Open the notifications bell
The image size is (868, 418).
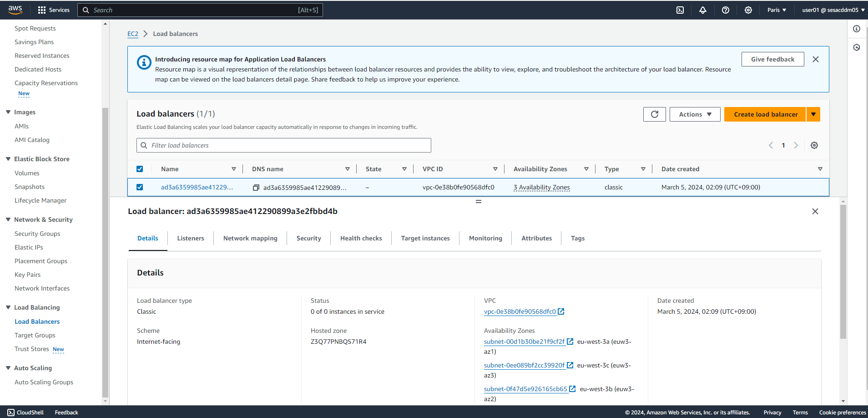coord(703,10)
